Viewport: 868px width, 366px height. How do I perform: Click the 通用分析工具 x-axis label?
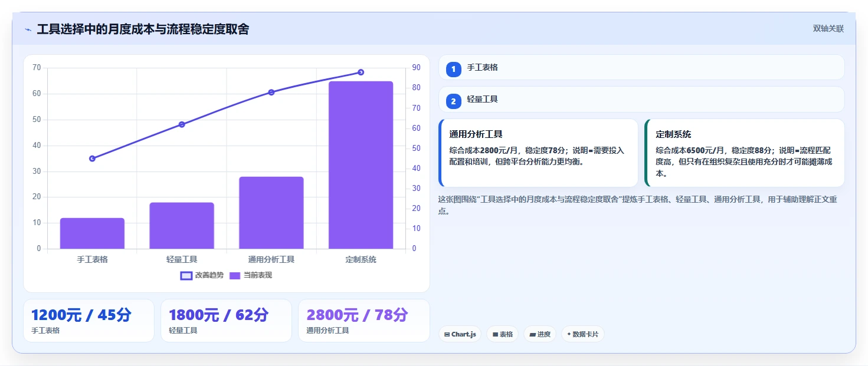271,259
